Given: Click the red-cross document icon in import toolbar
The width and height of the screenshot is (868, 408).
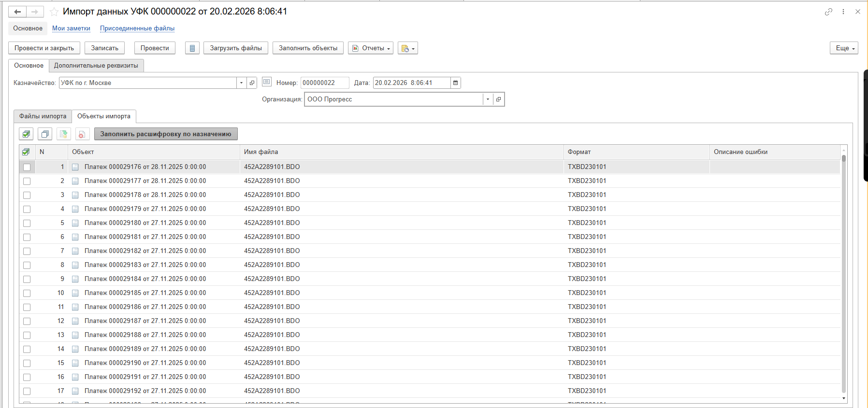Looking at the screenshot, I should 82,134.
